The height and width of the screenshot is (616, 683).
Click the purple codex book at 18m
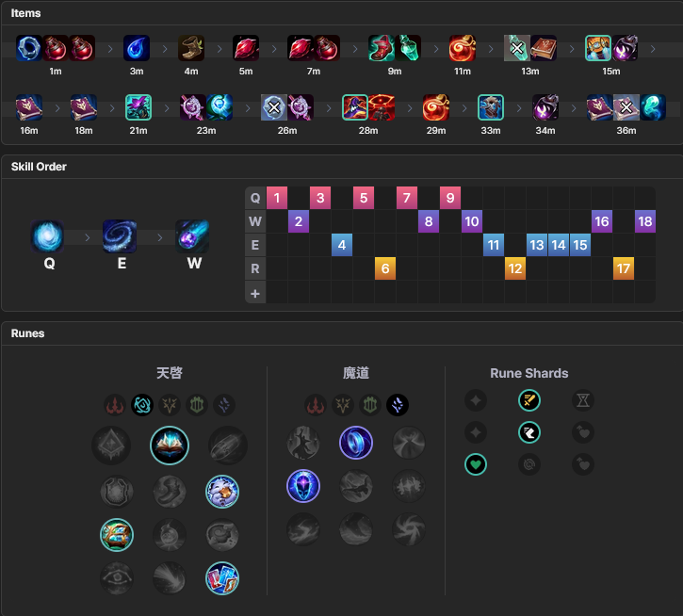point(84,107)
